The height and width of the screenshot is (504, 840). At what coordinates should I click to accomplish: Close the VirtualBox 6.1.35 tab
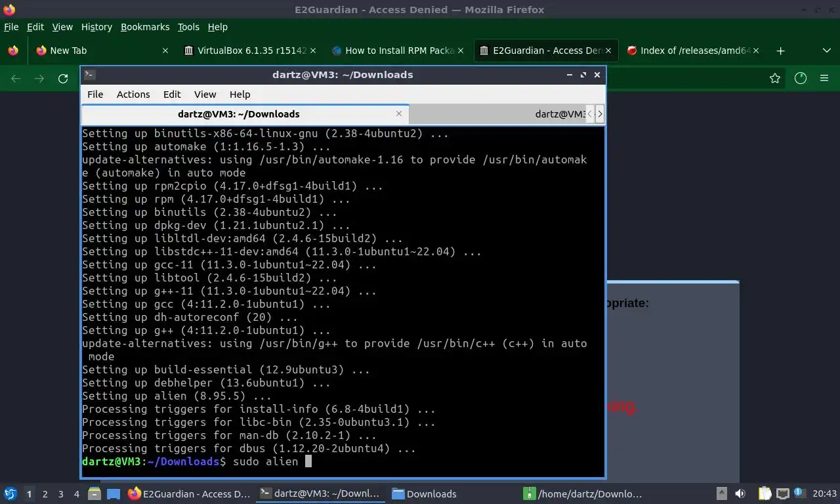[x=313, y=51]
